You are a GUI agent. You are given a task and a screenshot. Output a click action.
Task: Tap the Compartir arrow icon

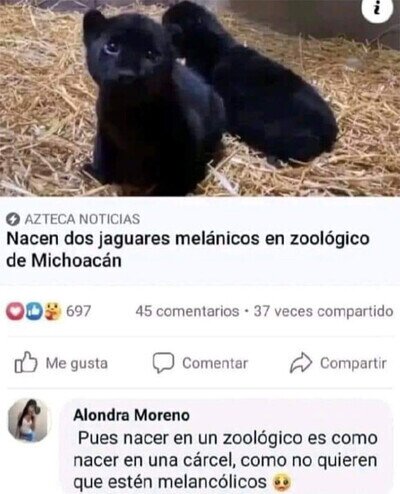click(x=301, y=363)
